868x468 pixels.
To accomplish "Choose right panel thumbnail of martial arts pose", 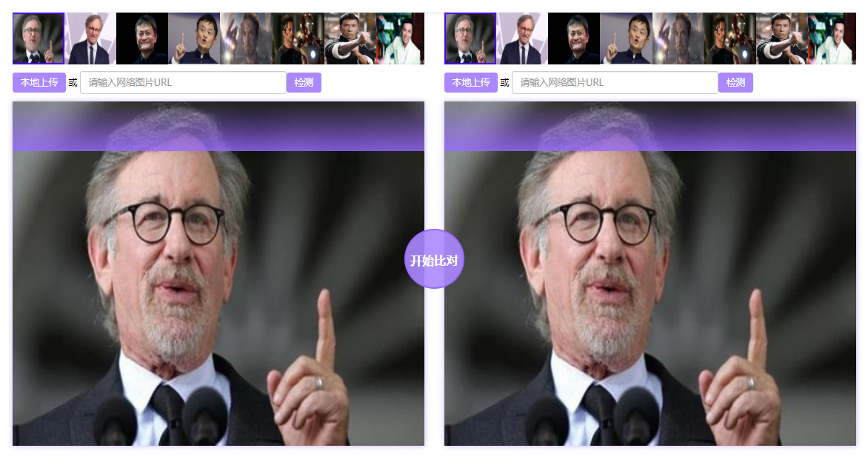I will [x=782, y=39].
